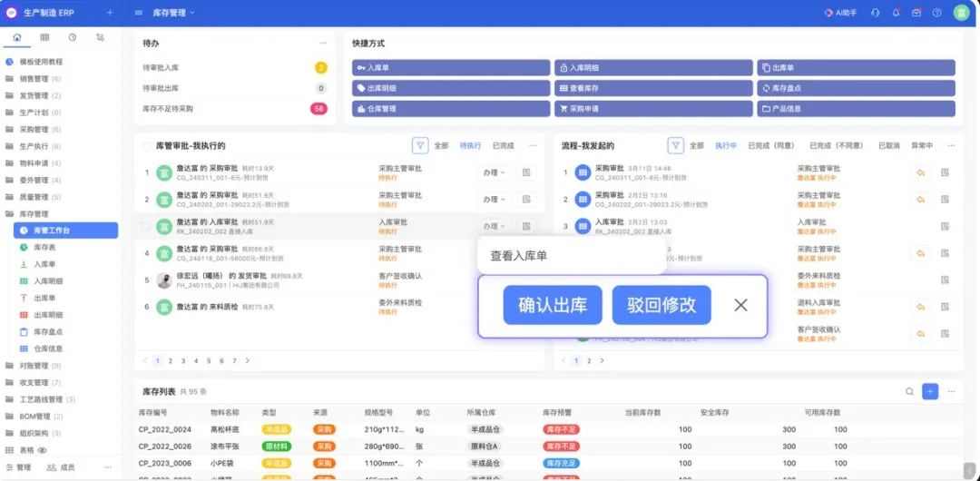Open more options in 待办 card
The image size is (980, 481).
[x=323, y=44]
